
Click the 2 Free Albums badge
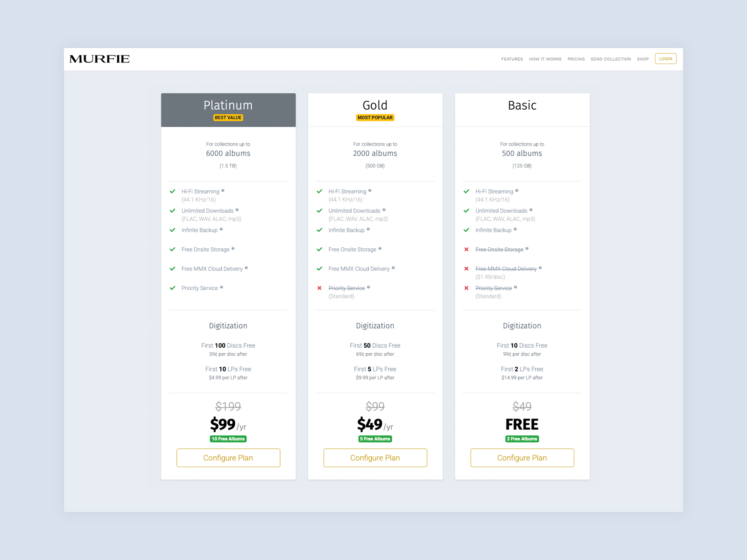click(x=522, y=439)
